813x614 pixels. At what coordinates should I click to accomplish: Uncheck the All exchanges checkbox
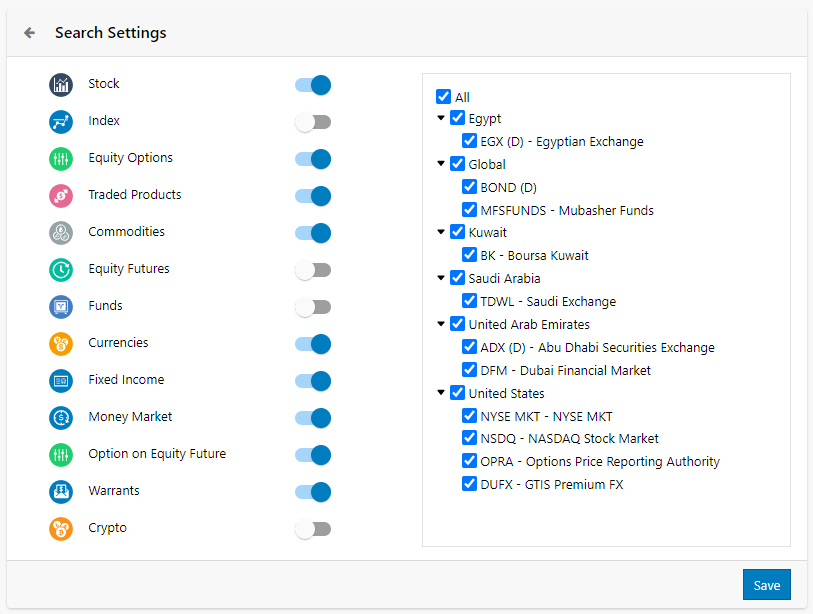(443, 96)
